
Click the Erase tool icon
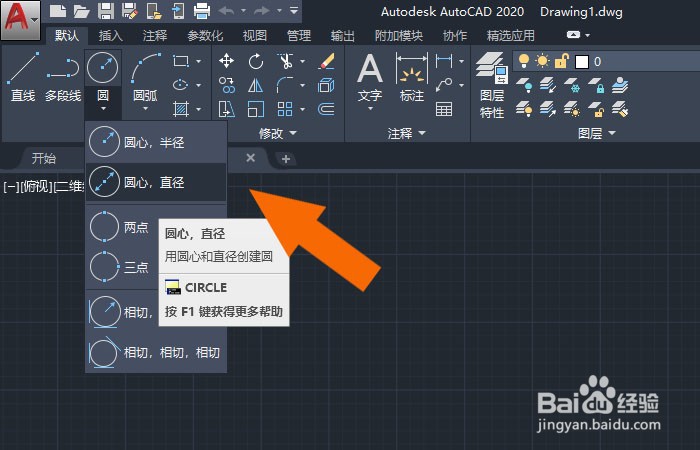point(327,61)
